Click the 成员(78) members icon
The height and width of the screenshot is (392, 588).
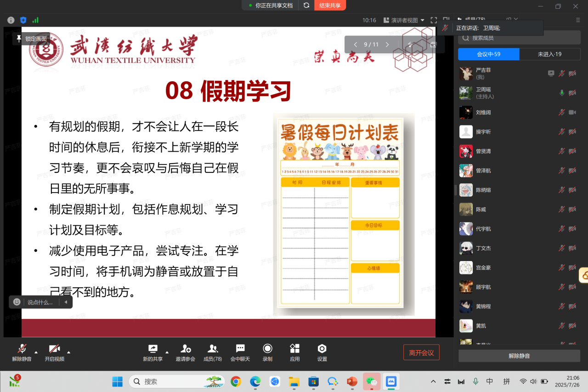pos(213,349)
